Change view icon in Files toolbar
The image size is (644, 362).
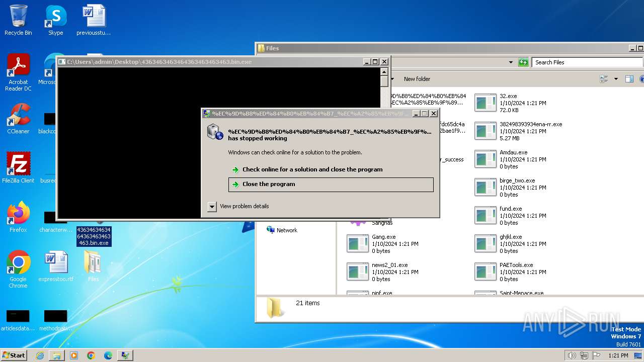(x=604, y=79)
